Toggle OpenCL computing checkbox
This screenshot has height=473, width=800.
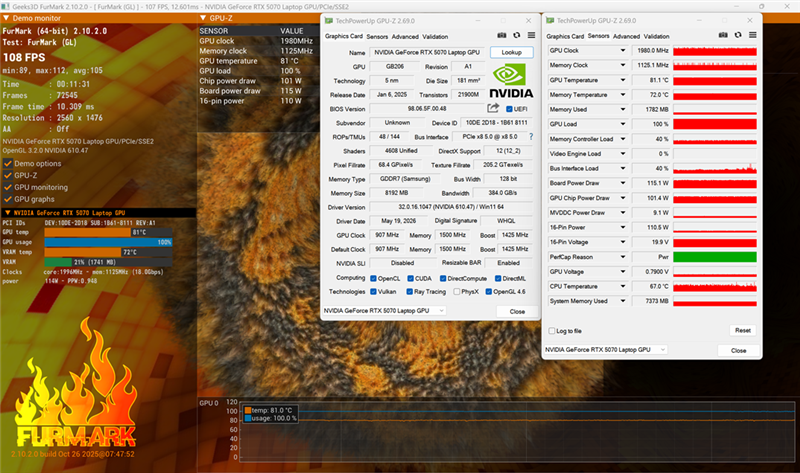(373, 279)
